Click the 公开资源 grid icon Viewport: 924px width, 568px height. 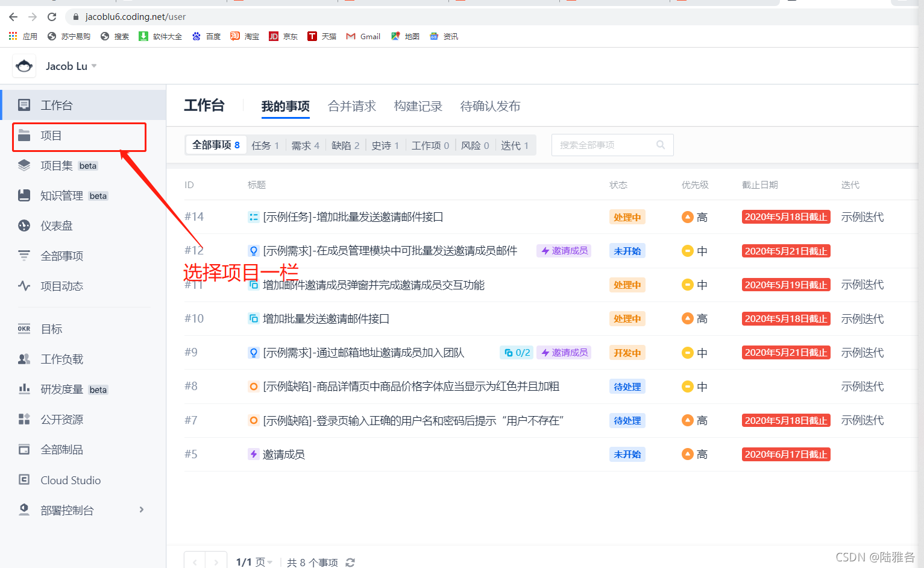tap(24, 419)
